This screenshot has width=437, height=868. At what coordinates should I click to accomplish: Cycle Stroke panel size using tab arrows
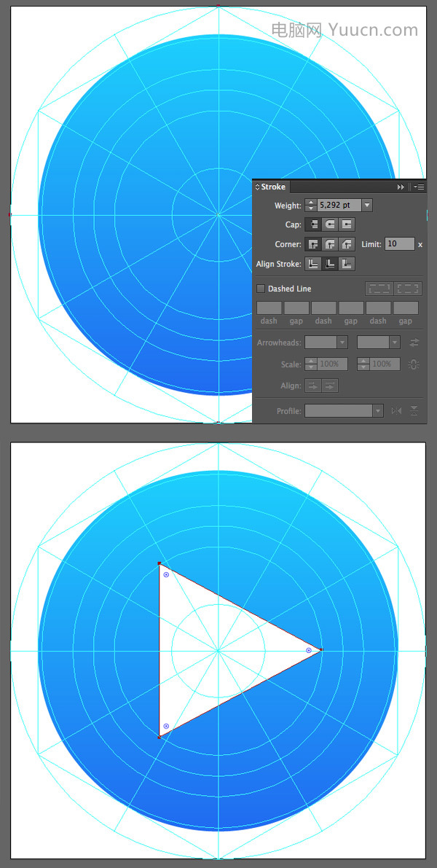coord(257,187)
